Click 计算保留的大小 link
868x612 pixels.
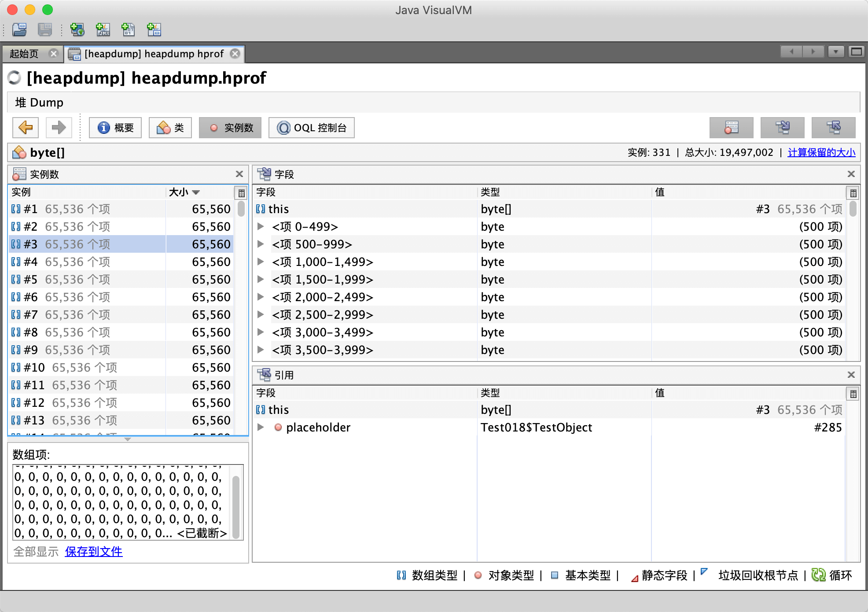pyautogui.click(x=821, y=152)
